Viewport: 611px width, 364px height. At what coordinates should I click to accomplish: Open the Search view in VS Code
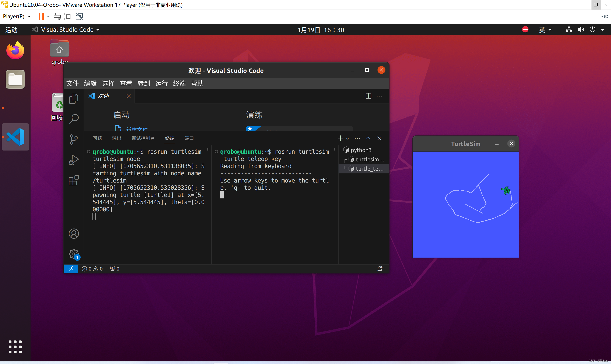(x=74, y=119)
